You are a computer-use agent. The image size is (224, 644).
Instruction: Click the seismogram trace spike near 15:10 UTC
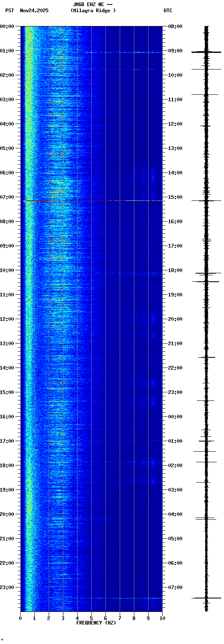pos(206,201)
